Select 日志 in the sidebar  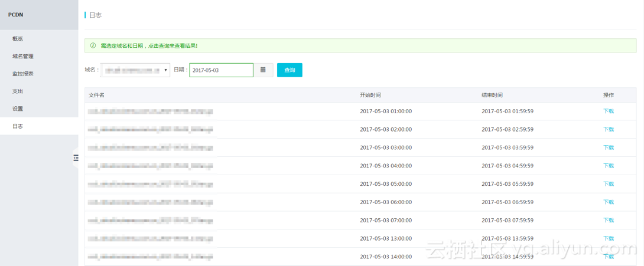point(18,126)
